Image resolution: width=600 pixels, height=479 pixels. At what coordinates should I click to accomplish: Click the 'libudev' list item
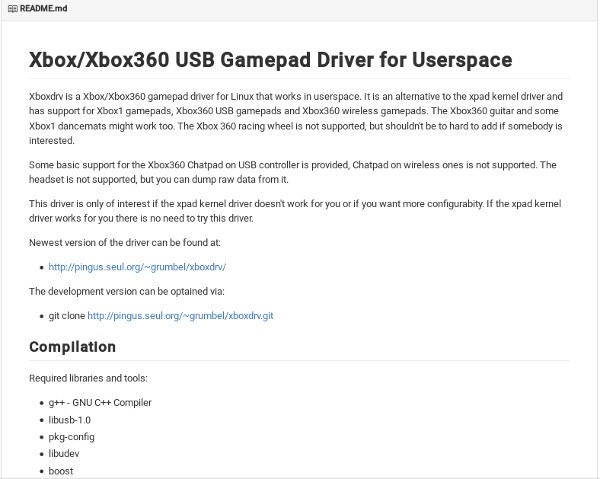click(x=64, y=454)
